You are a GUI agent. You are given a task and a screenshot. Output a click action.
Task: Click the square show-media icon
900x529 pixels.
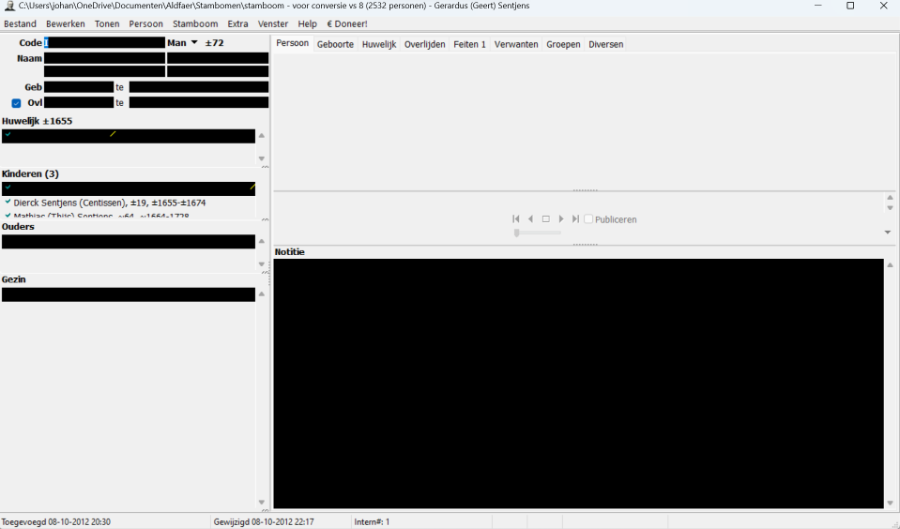pyautogui.click(x=546, y=219)
